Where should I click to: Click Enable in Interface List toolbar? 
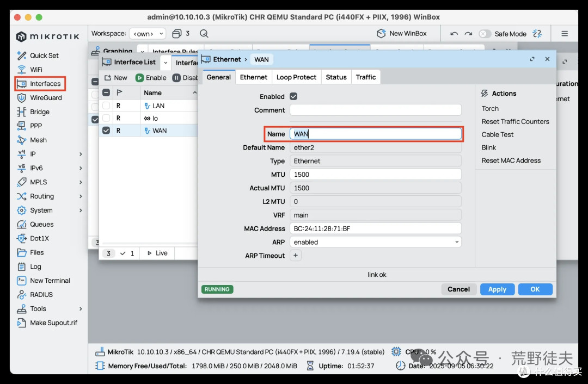pos(151,78)
